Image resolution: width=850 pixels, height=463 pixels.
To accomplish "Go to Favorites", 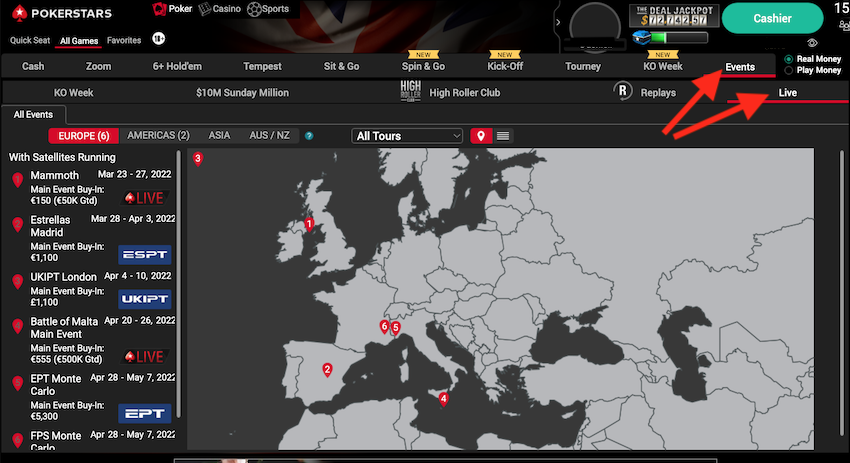I will click(x=124, y=40).
